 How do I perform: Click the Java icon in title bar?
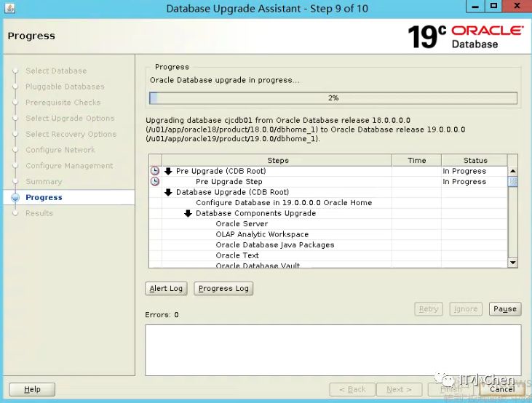point(10,8)
